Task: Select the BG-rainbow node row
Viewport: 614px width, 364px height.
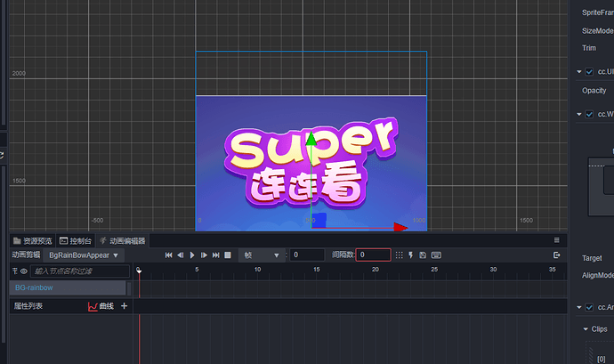Action: [x=68, y=287]
